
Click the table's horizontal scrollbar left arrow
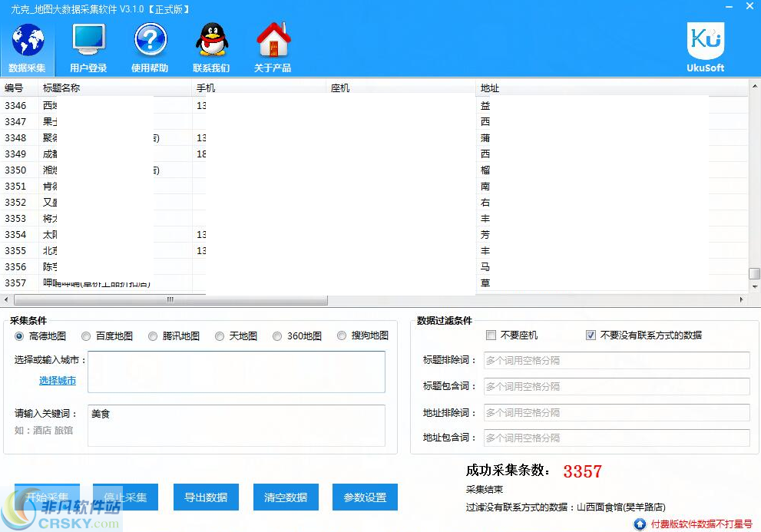pos(6,300)
